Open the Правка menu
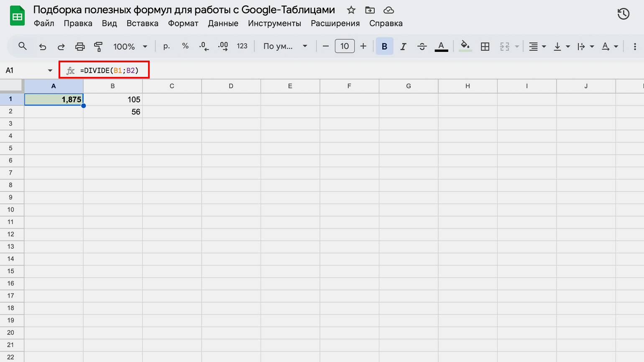Image resolution: width=644 pixels, height=362 pixels. click(x=78, y=23)
